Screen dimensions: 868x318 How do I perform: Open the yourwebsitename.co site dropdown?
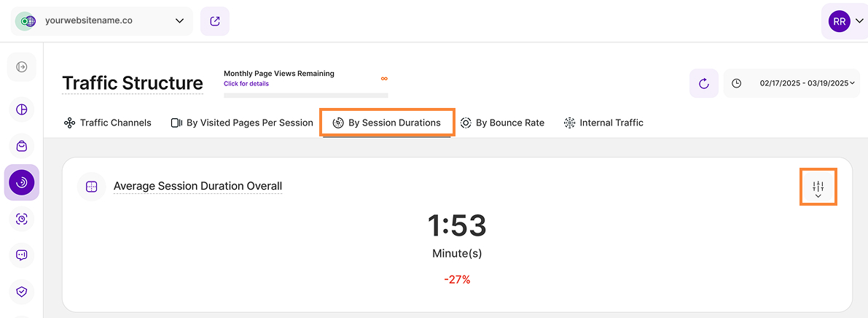pos(103,21)
